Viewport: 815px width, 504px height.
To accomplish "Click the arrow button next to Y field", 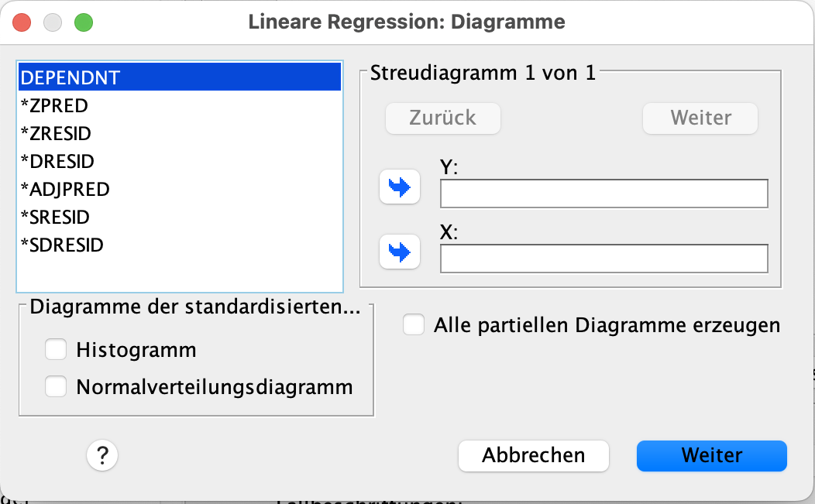I will pos(399,188).
